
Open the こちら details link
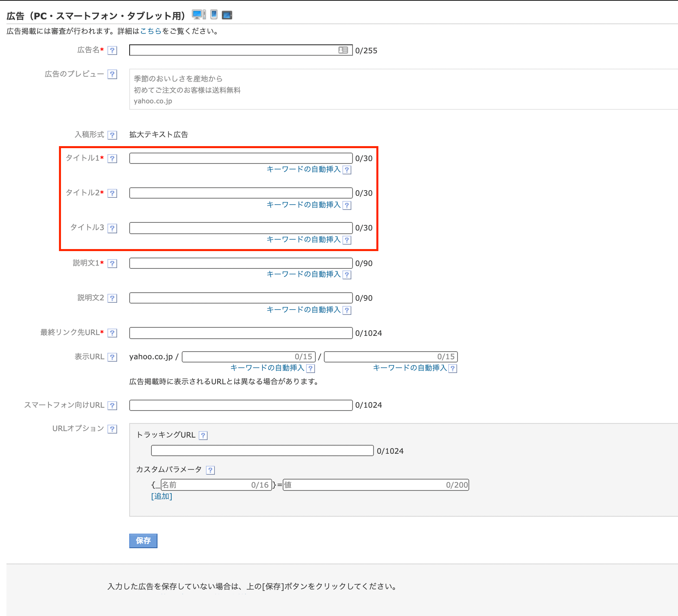(x=151, y=31)
